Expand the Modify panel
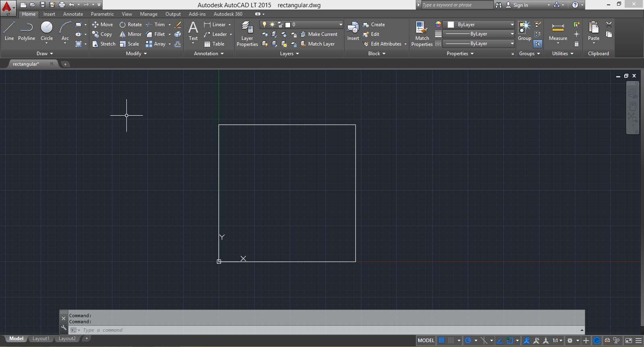 click(136, 54)
